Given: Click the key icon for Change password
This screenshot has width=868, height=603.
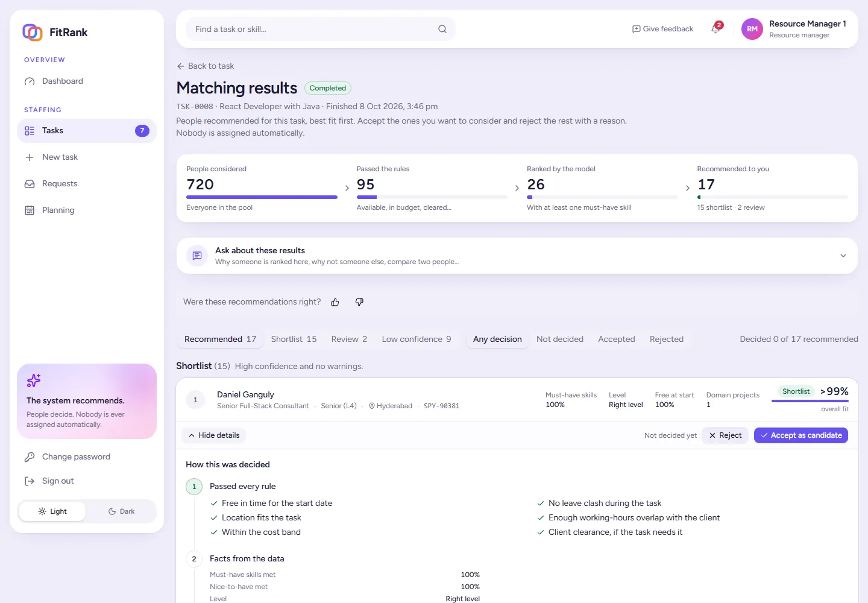Looking at the screenshot, I should [x=30, y=457].
